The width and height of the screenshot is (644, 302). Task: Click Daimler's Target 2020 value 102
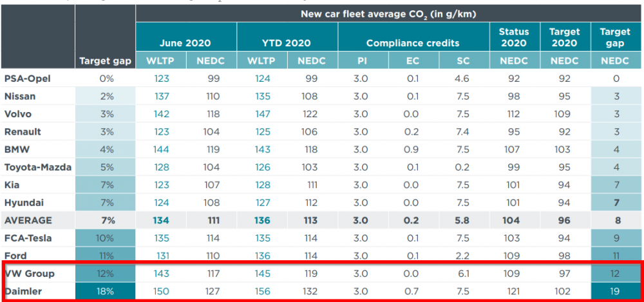(x=563, y=291)
